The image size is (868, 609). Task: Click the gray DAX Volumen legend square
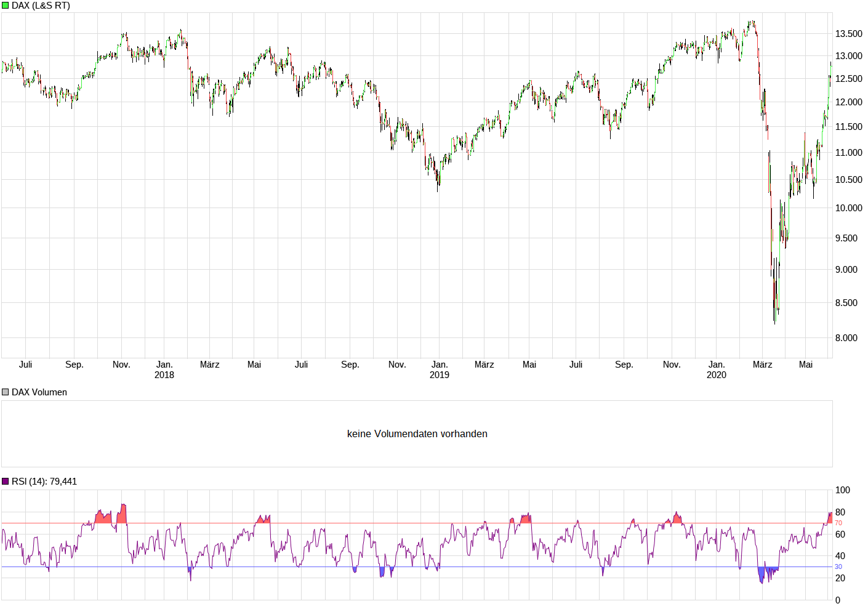coord(6,392)
